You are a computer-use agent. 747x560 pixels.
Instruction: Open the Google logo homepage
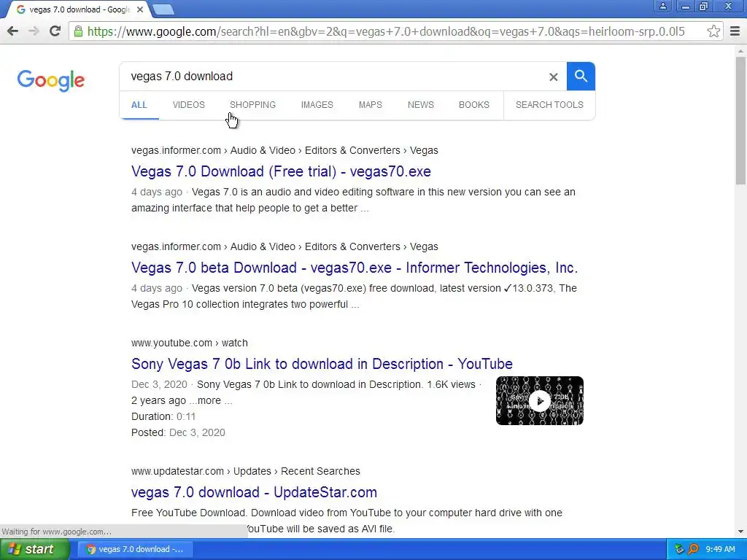pyautogui.click(x=51, y=80)
